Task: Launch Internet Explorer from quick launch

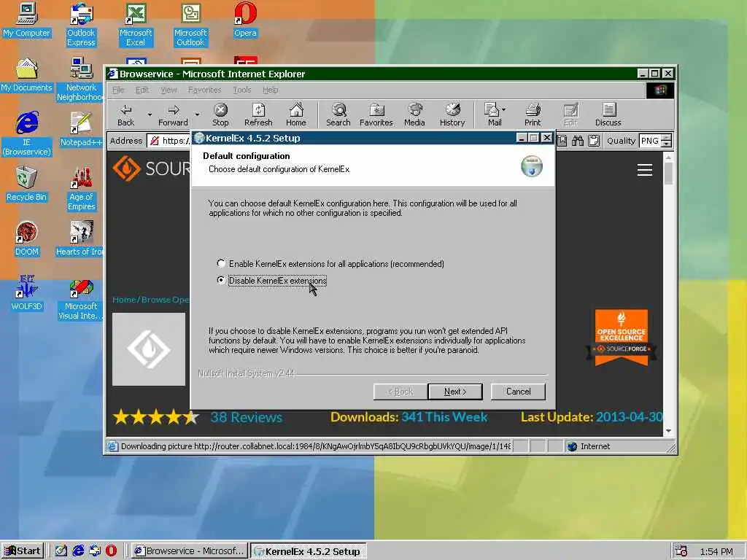Action: click(78, 551)
